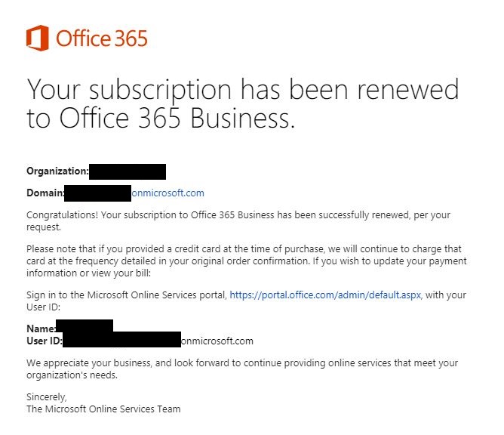
Task: Click the onmicrosoft.com text after User ID
Action: pos(217,341)
